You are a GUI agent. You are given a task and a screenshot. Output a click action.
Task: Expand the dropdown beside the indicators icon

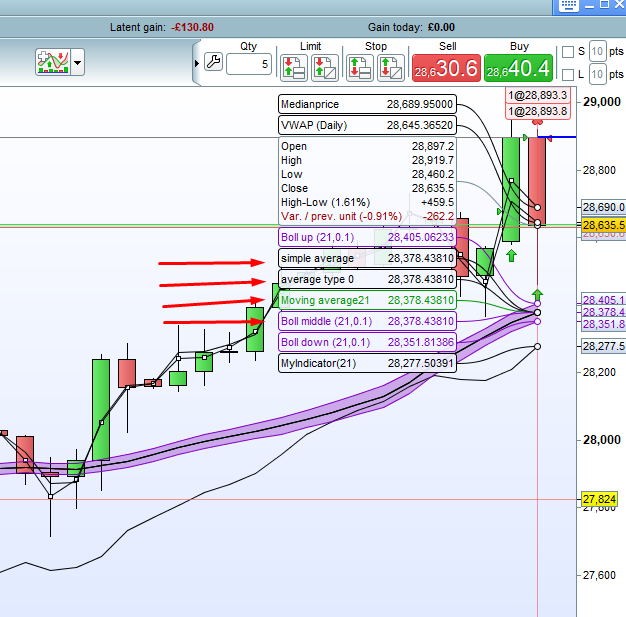pyautogui.click(x=78, y=62)
